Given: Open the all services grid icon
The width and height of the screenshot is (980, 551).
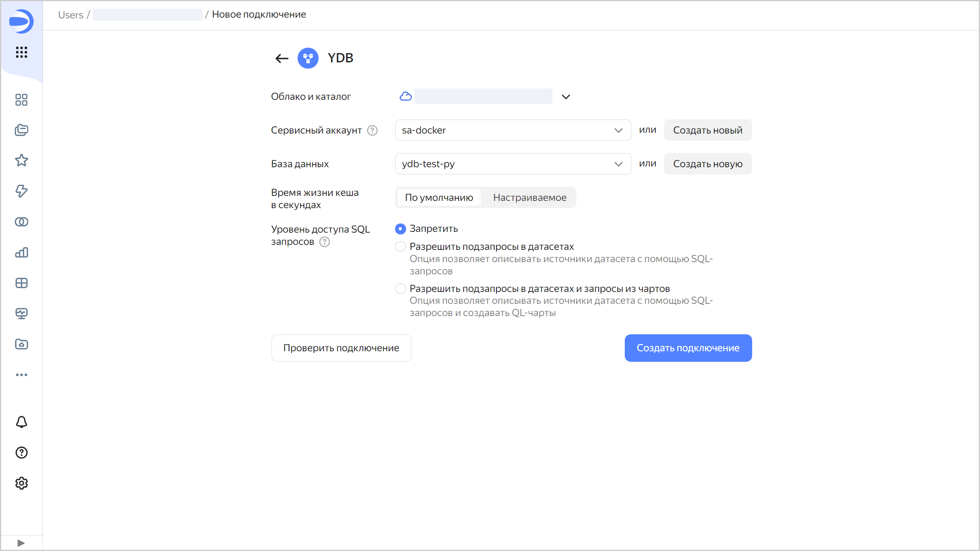Looking at the screenshot, I should (x=21, y=52).
